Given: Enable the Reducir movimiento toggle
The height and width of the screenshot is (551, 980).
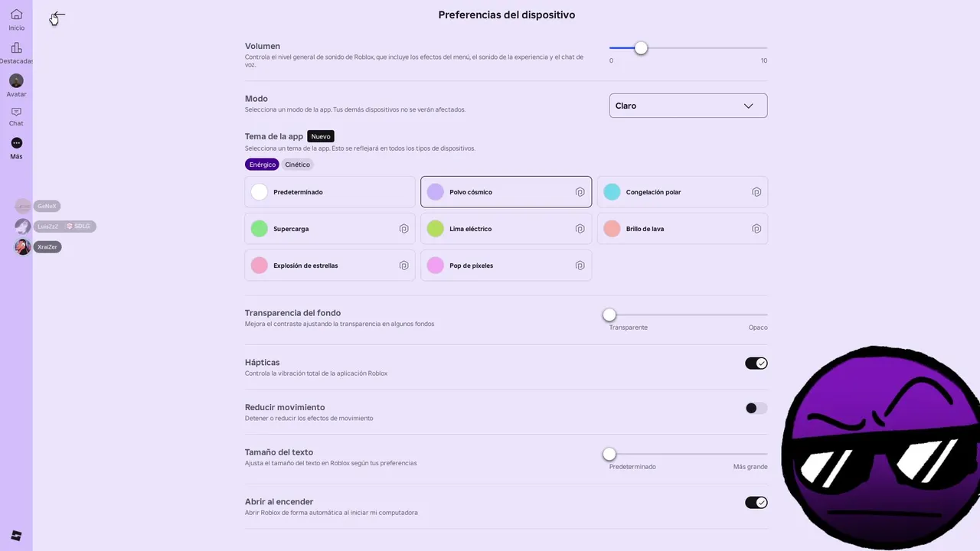Looking at the screenshot, I should tap(756, 408).
